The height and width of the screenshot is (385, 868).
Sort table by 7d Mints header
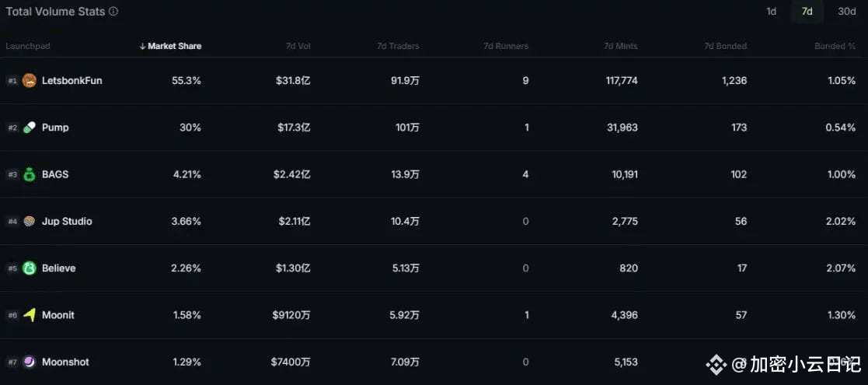[x=620, y=47]
